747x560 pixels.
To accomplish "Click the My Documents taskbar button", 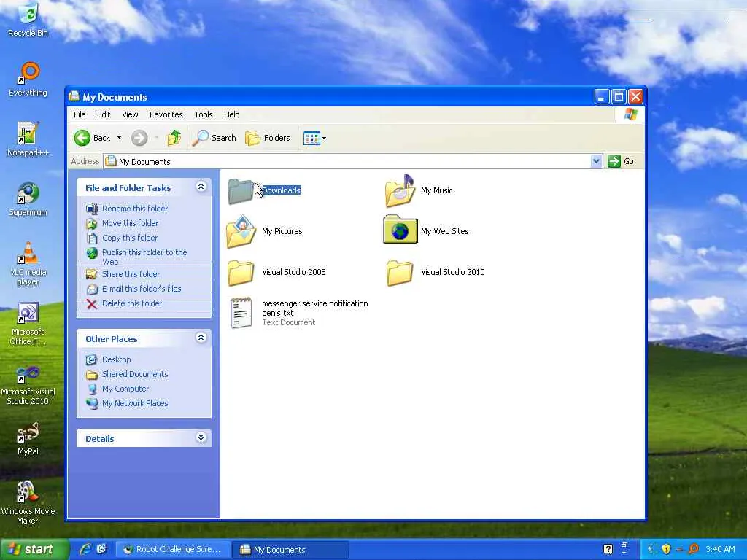I will point(290,550).
